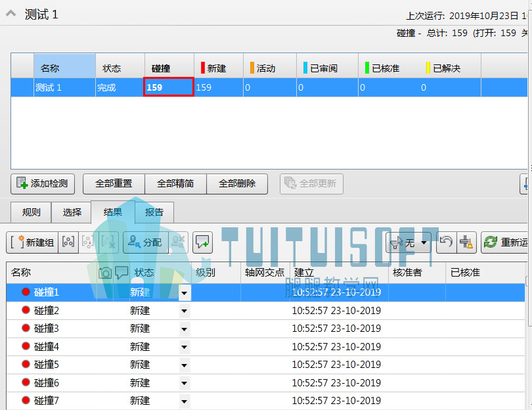Click the 全部精简 compact all button
The width and height of the screenshot is (532, 410).
[x=175, y=183]
